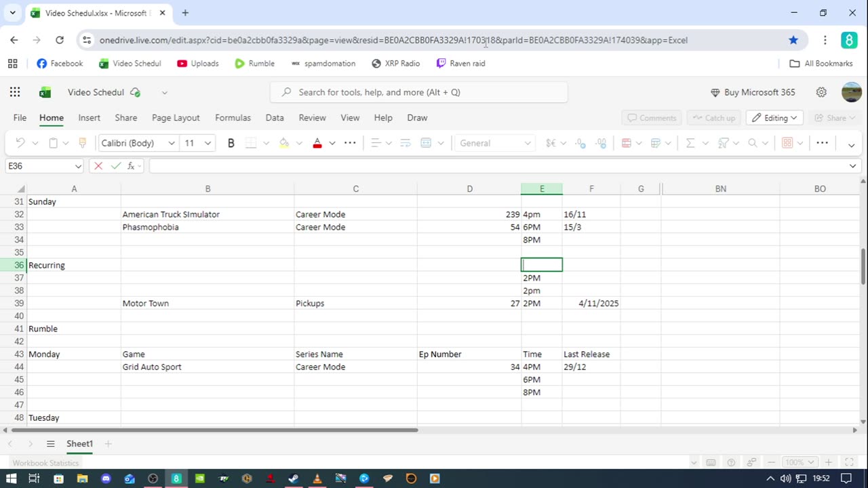The image size is (868, 488).
Task: Activate the Format Painter brush
Action: (83, 143)
